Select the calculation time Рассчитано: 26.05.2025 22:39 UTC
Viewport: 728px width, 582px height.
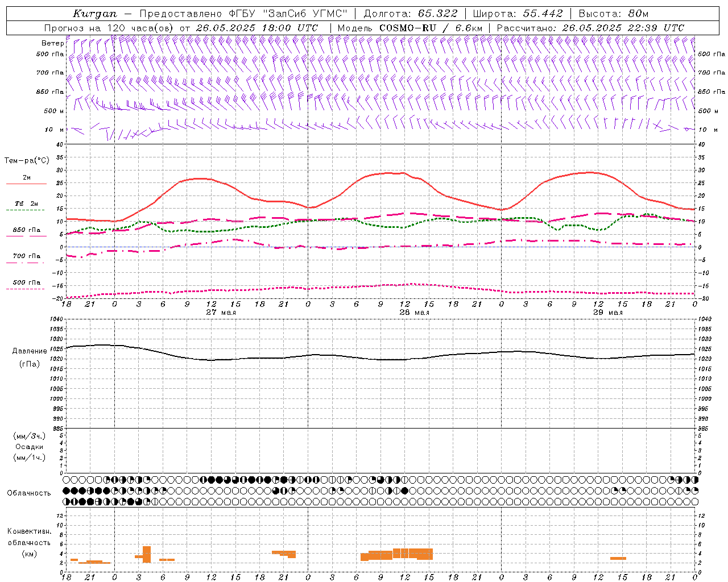point(590,28)
